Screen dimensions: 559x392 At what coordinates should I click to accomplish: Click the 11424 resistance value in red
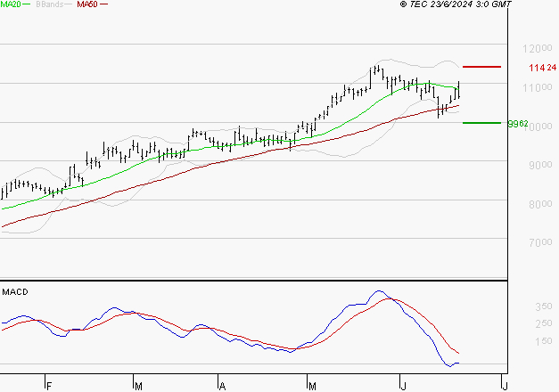click(x=543, y=68)
